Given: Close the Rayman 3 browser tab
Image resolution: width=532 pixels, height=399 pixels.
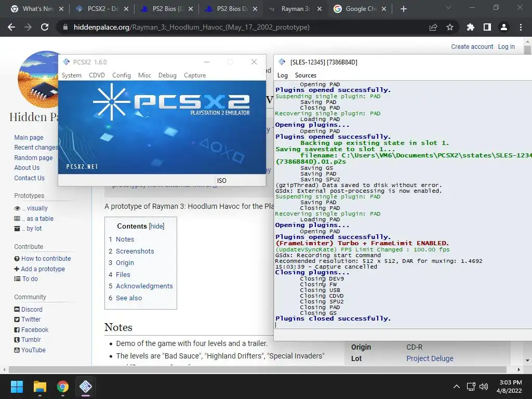Looking at the screenshot, I should (x=320, y=9).
